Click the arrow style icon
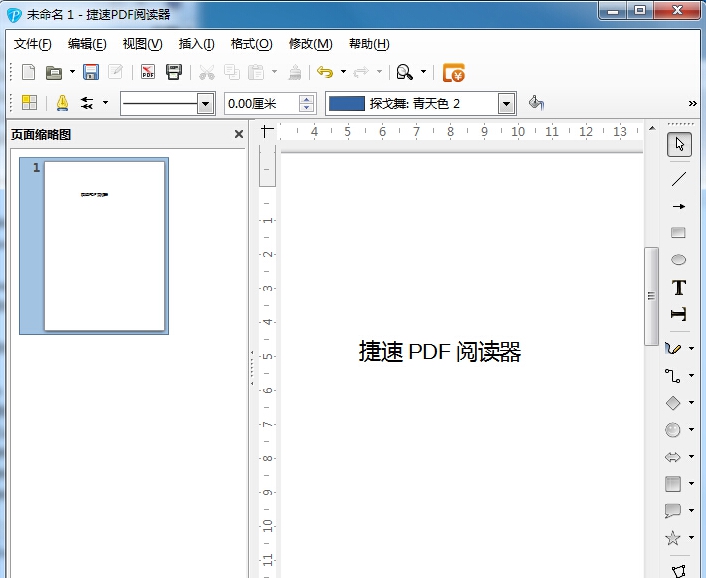The width and height of the screenshot is (706, 578). click(87, 103)
